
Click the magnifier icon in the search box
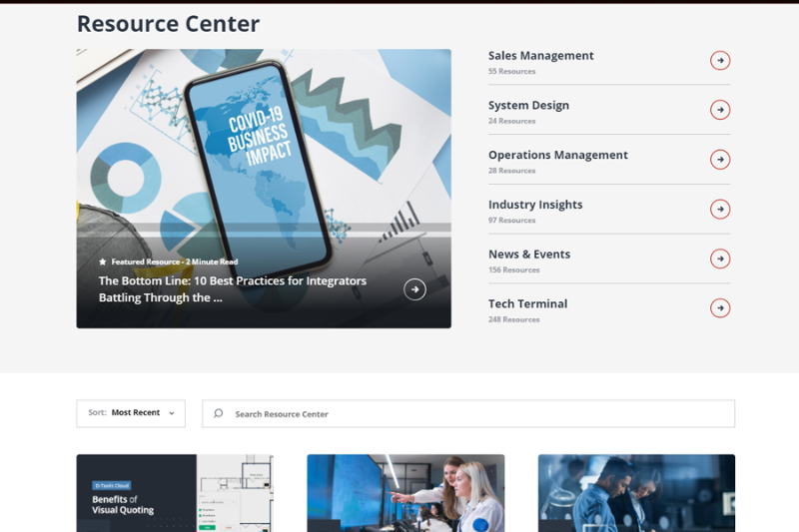pos(218,413)
